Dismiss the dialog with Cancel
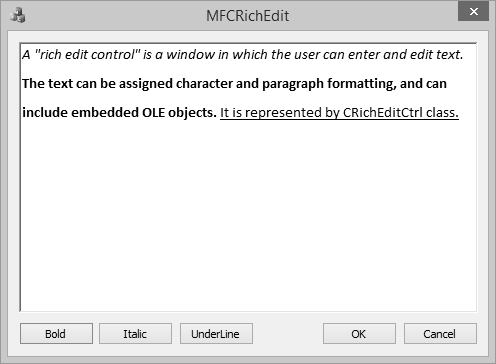Image resolution: width=496 pixels, height=364 pixels. point(440,333)
